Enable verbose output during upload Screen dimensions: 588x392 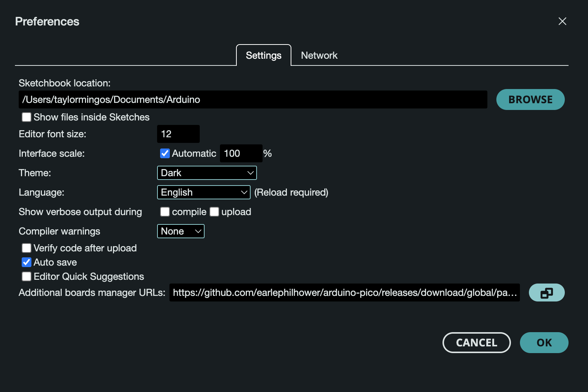(214, 212)
